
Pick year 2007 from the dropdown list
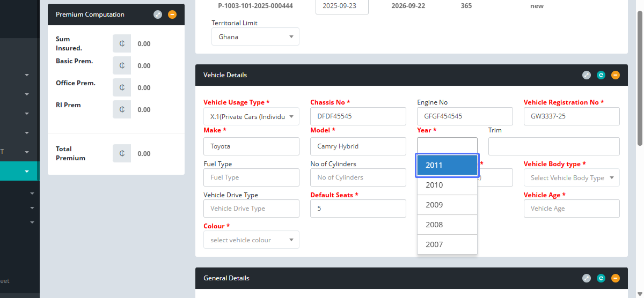point(447,244)
